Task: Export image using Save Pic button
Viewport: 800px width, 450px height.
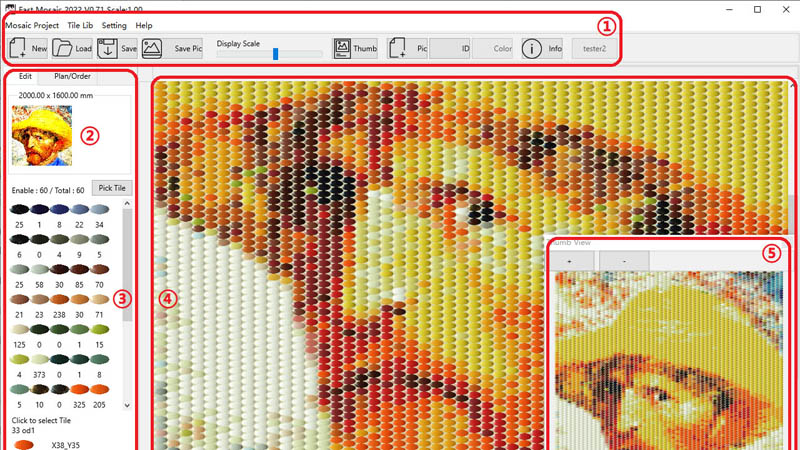Action: click(x=172, y=48)
